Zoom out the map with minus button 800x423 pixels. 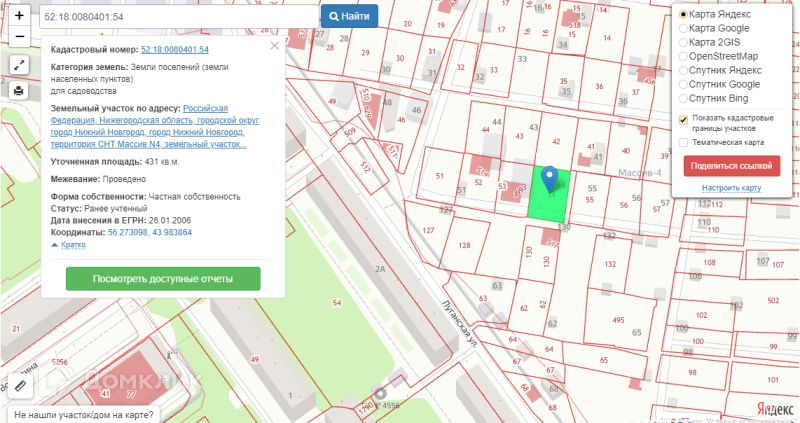(x=19, y=36)
